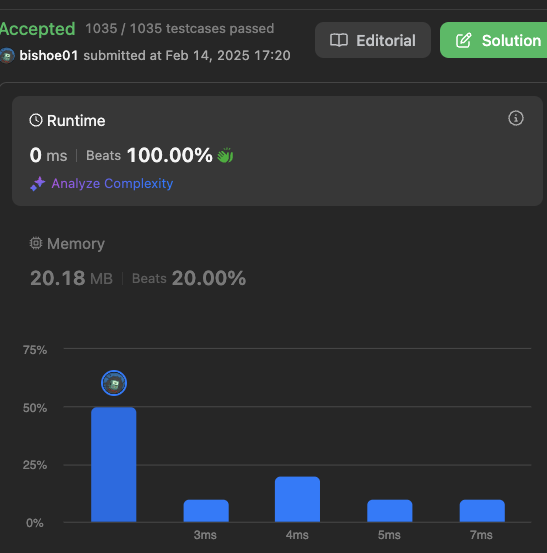
Task: Click bishoe01's small profile avatar
Action: [x=7, y=56]
